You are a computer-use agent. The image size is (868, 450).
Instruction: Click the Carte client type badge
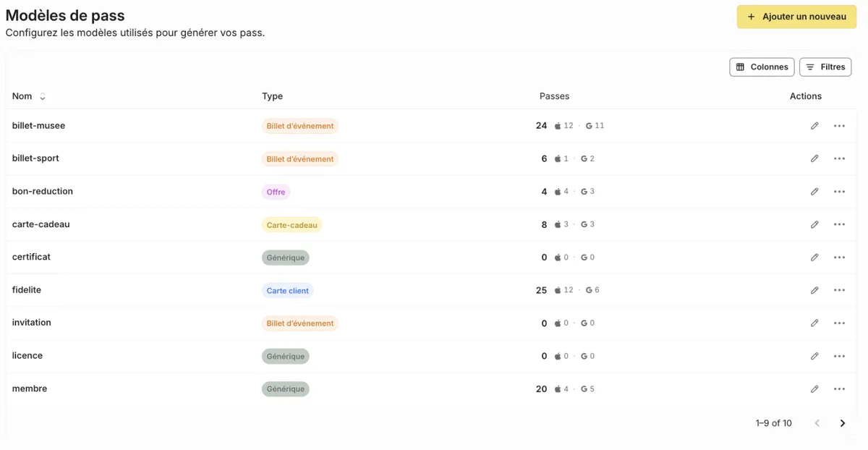(287, 291)
